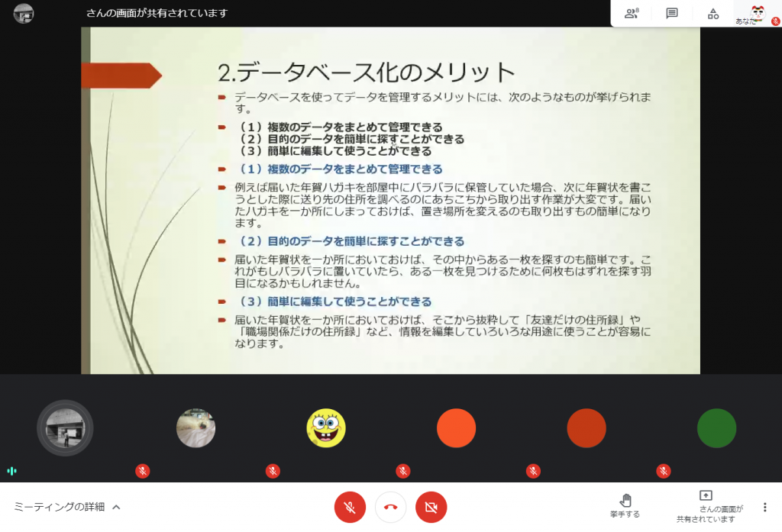Select the green circle participant avatar

point(716,428)
